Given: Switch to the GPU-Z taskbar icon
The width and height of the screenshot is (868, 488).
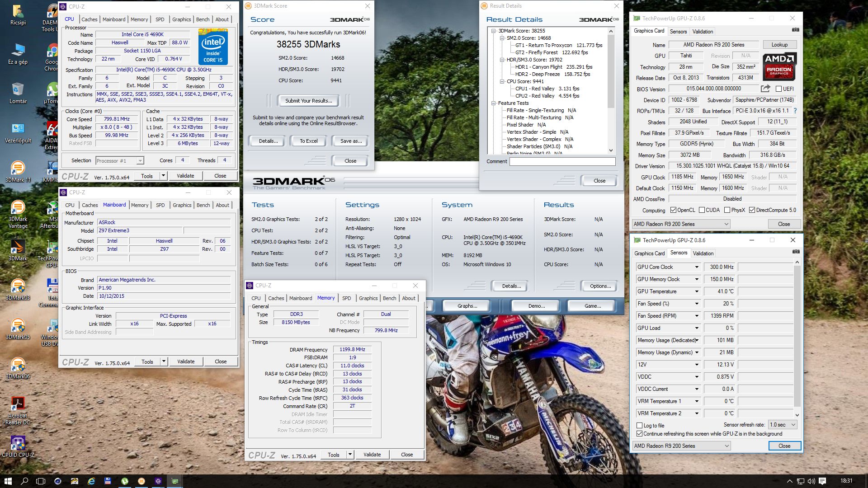Looking at the screenshot, I should click(x=175, y=481).
